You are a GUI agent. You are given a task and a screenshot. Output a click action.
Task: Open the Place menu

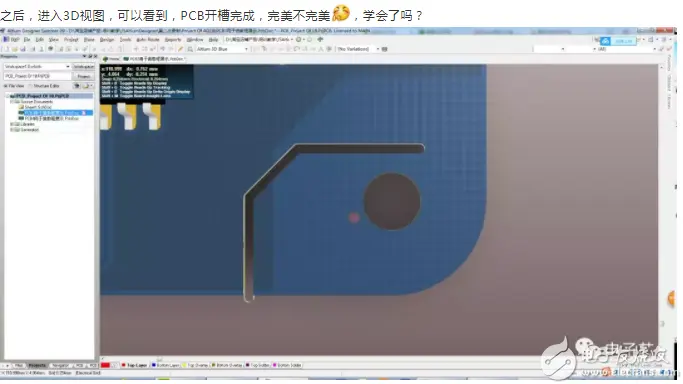pos(89,40)
